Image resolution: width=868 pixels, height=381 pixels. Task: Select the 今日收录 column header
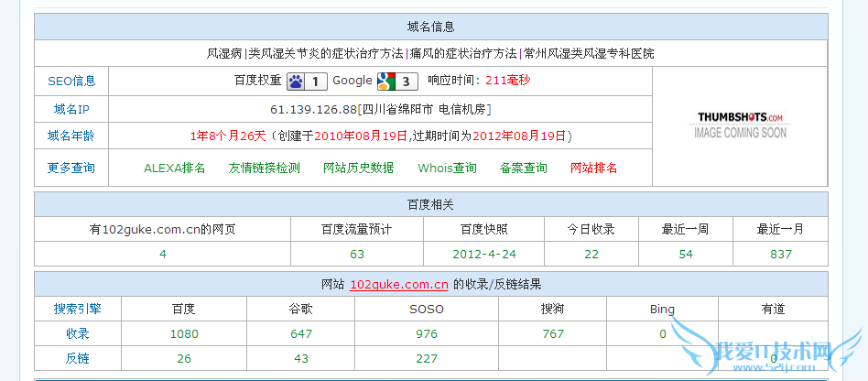click(591, 229)
